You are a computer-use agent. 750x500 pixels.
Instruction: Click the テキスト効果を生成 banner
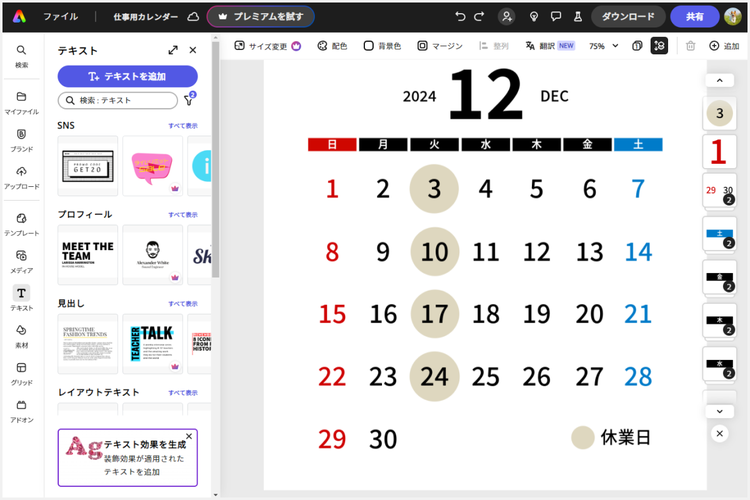click(128, 458)
